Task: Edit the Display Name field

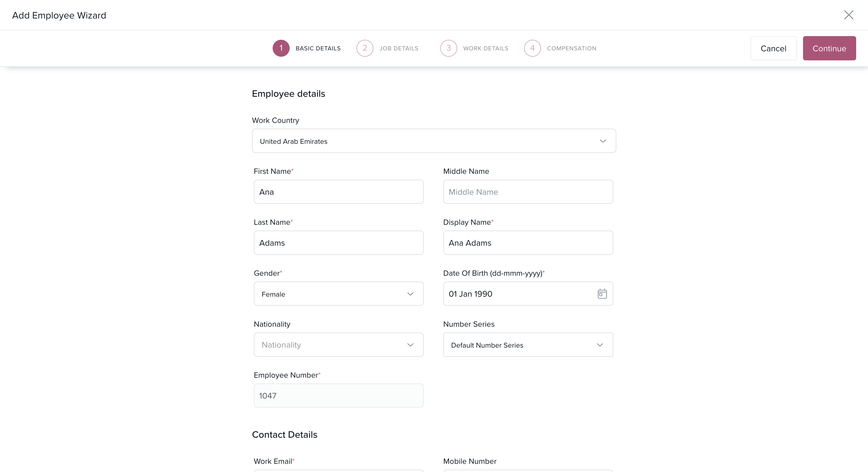Action: click(528, 243)
